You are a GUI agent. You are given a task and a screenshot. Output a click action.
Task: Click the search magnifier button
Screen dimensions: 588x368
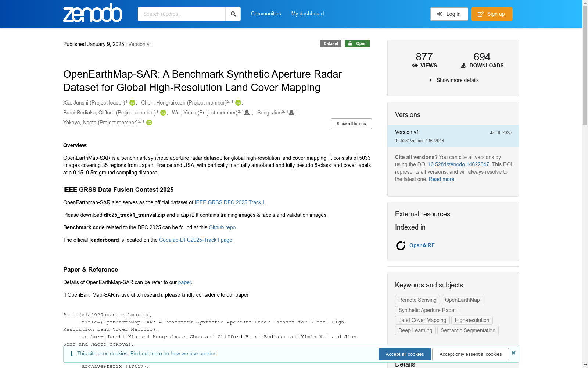pyautogui.click(x=233, y=14)
